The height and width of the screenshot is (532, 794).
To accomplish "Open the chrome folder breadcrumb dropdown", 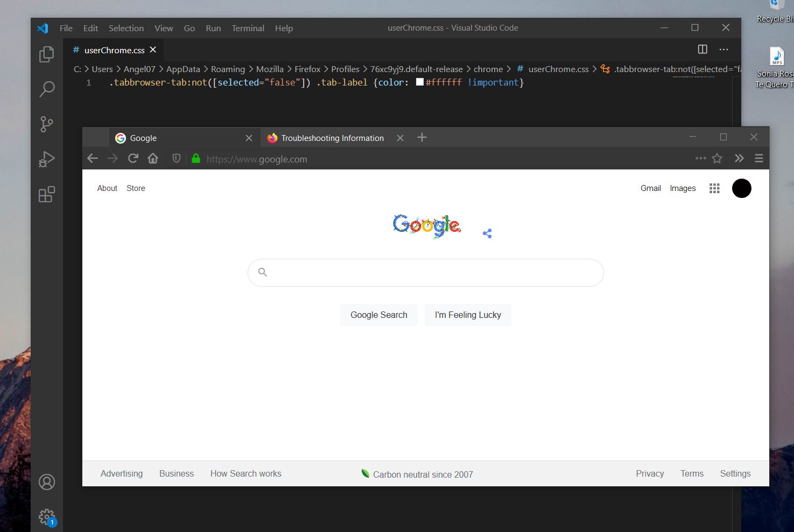I will (x=488, y=69).
